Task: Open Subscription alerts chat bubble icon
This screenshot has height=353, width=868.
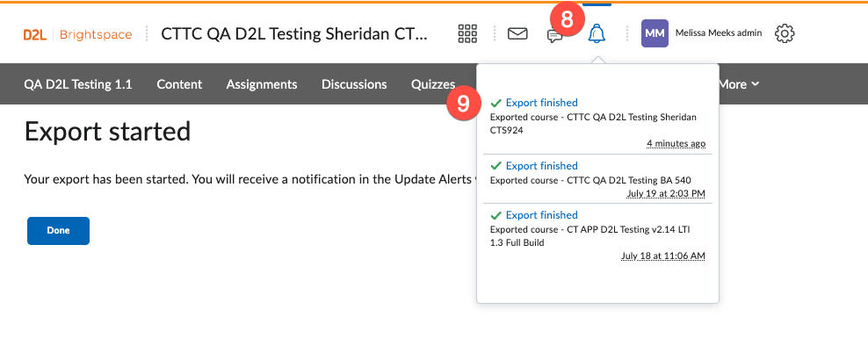Action: [x=554, y=36]
